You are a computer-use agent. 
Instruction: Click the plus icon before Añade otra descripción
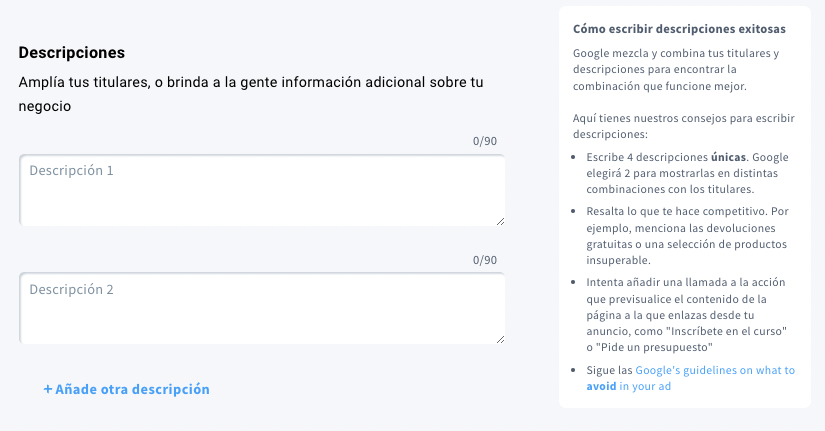coord(48,389)
